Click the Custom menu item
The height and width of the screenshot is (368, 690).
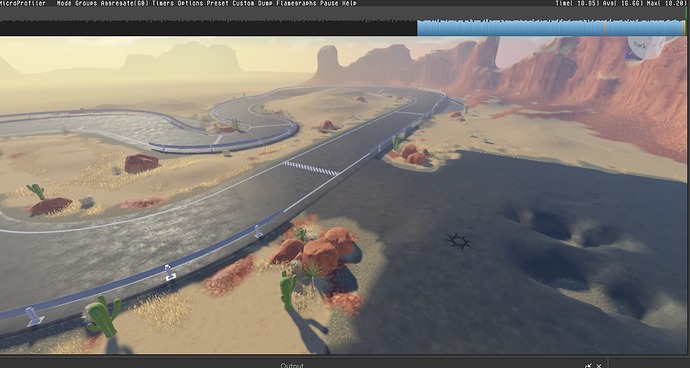tap(243, 3)
